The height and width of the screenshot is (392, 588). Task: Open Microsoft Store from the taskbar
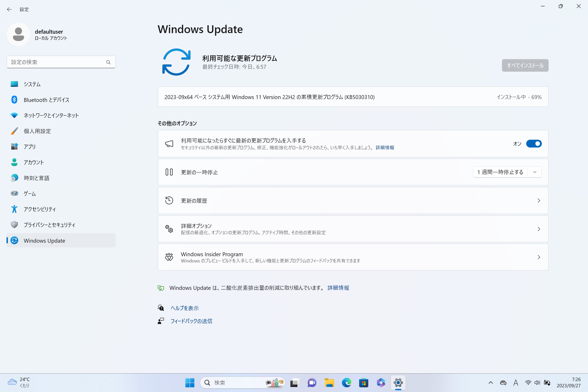pyautogui.click(x=364, y=383)
